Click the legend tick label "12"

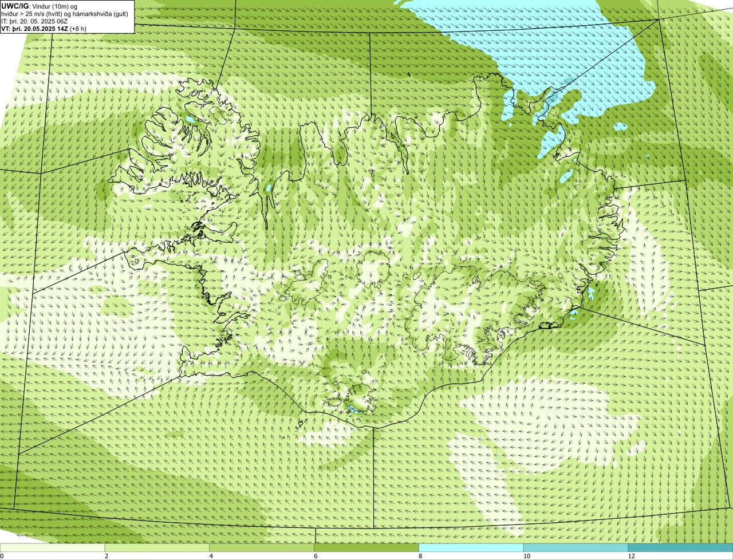pyautogui.click(x=631, y=556)
